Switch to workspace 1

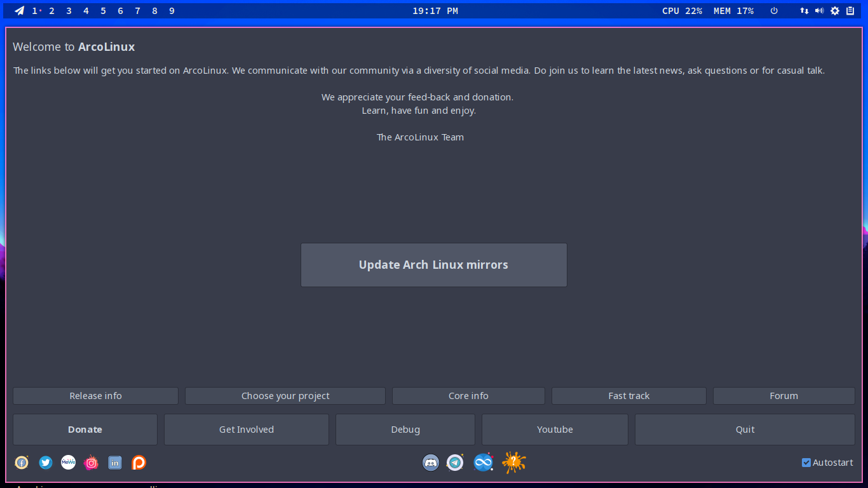35,11
